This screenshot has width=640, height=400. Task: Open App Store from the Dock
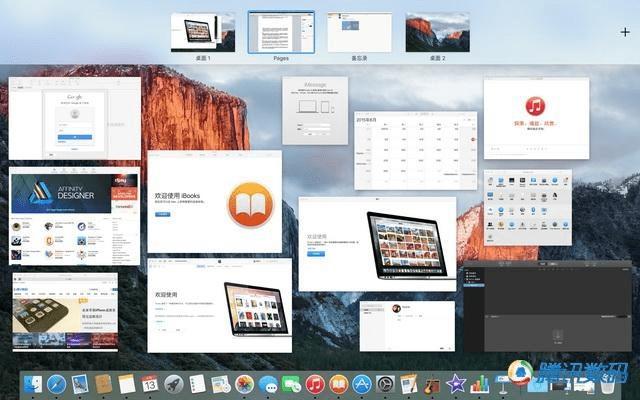pyautogui.click(x=362, y=384)
